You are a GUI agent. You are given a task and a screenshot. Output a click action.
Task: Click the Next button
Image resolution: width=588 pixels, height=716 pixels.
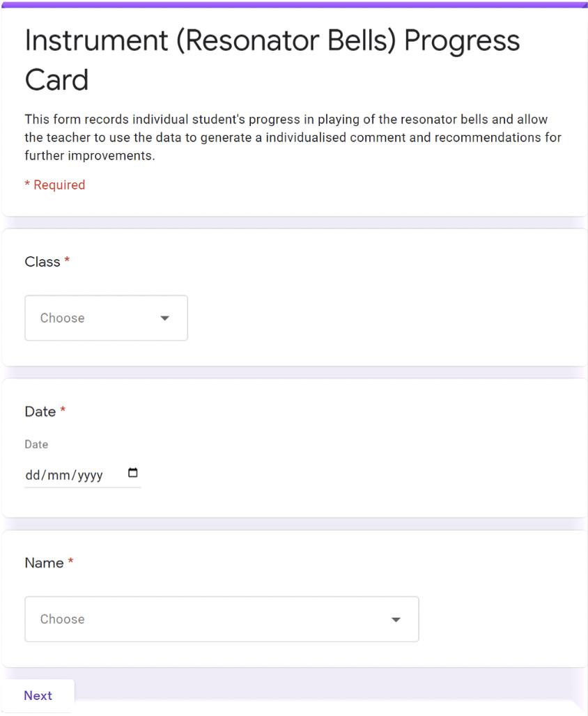[38, 696]
